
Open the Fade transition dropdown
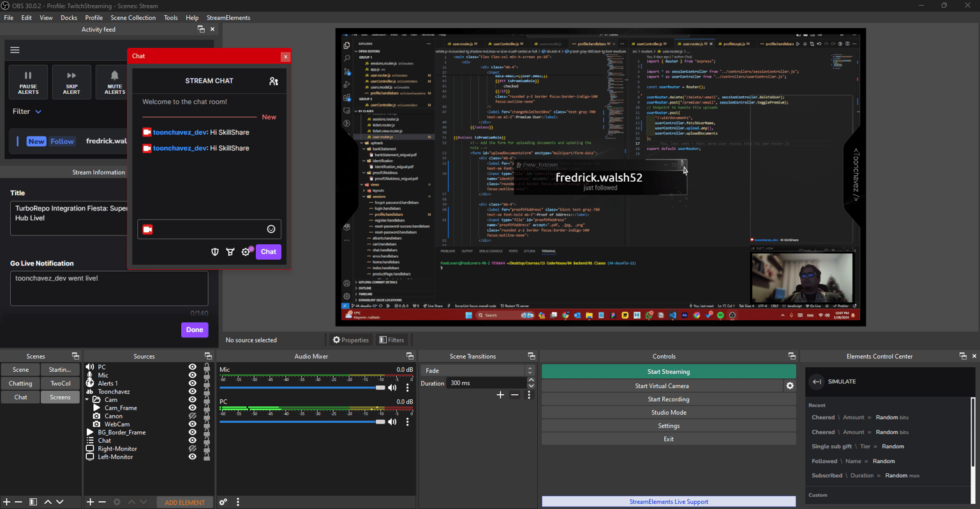pyautogui.click(x=477, y=371)
